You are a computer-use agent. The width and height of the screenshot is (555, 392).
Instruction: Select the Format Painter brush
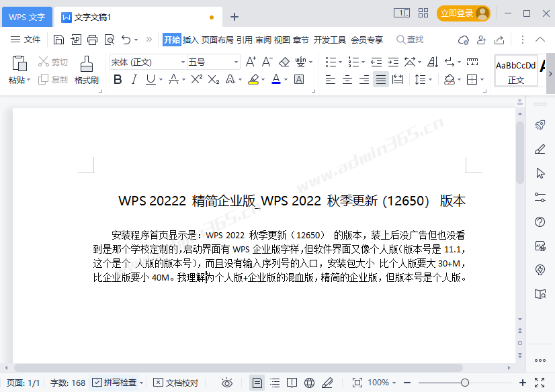click(x=87, y=64)
